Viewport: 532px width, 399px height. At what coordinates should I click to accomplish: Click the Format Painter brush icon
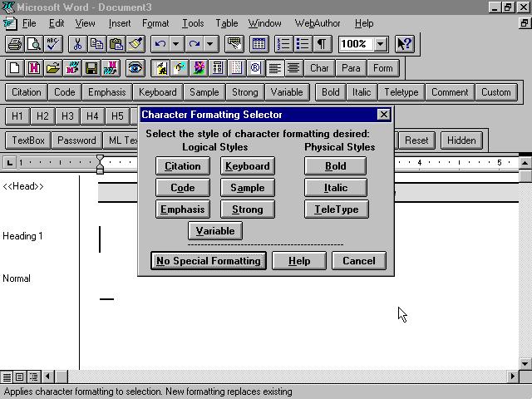tap(135, 44)
